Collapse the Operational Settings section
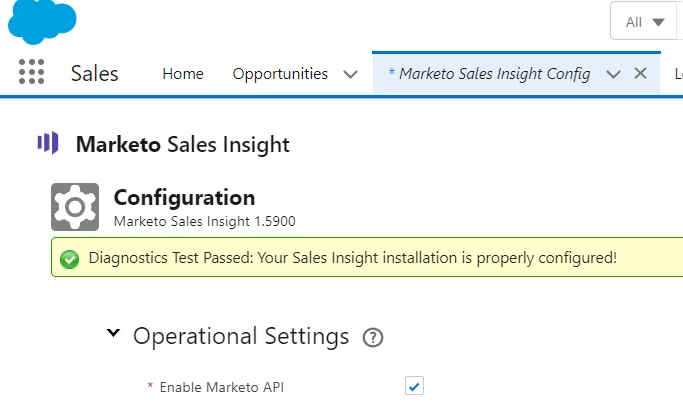The height and width of the screenshot is (410, 683). pos(114,334)
